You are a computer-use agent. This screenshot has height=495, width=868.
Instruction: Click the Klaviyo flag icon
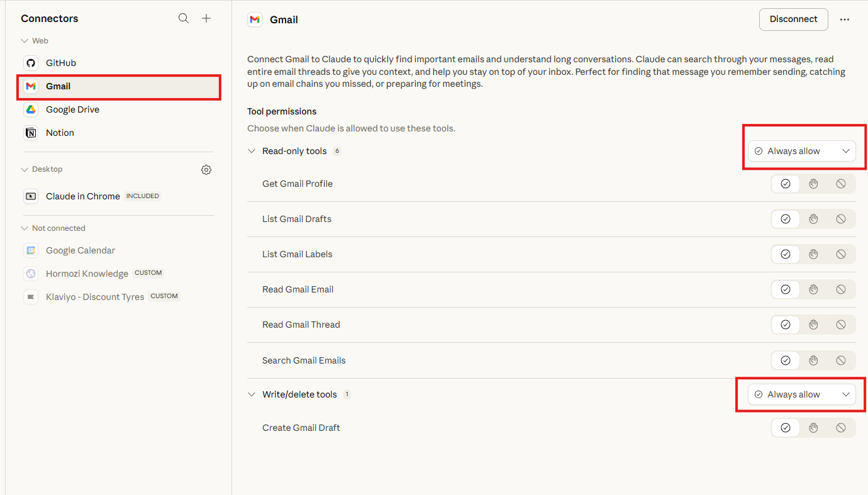[x=31, y=297]
